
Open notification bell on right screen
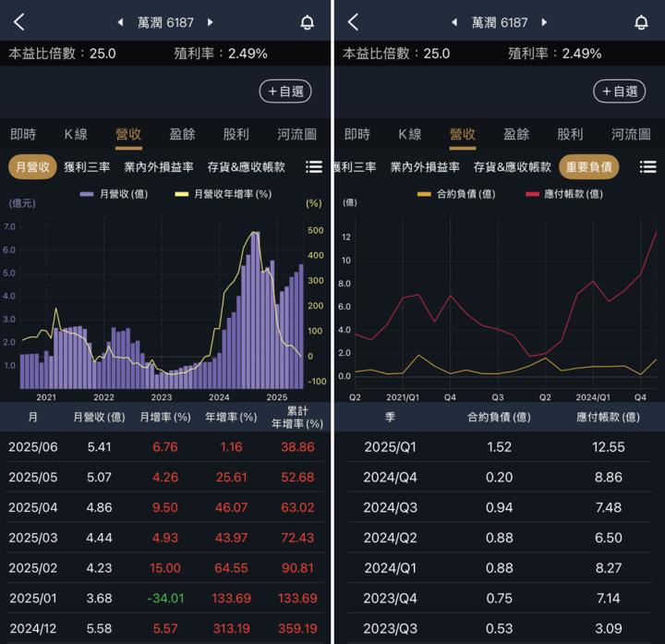(x=641, y=22)
